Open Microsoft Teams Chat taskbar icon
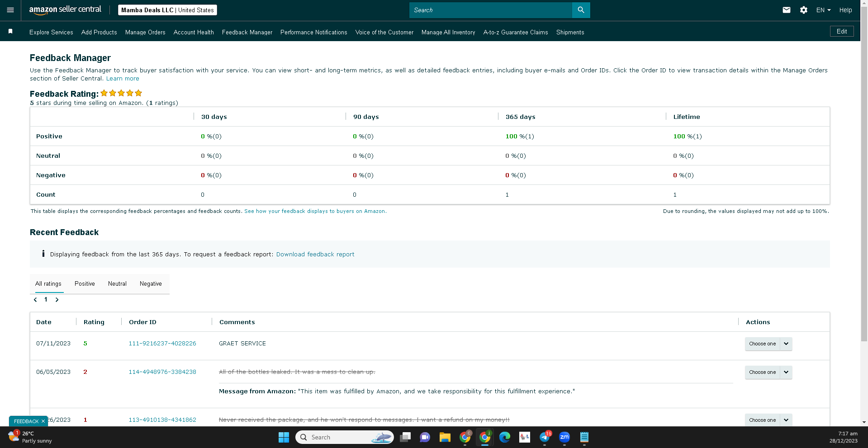The image size is (868, 448). [425, 437]
